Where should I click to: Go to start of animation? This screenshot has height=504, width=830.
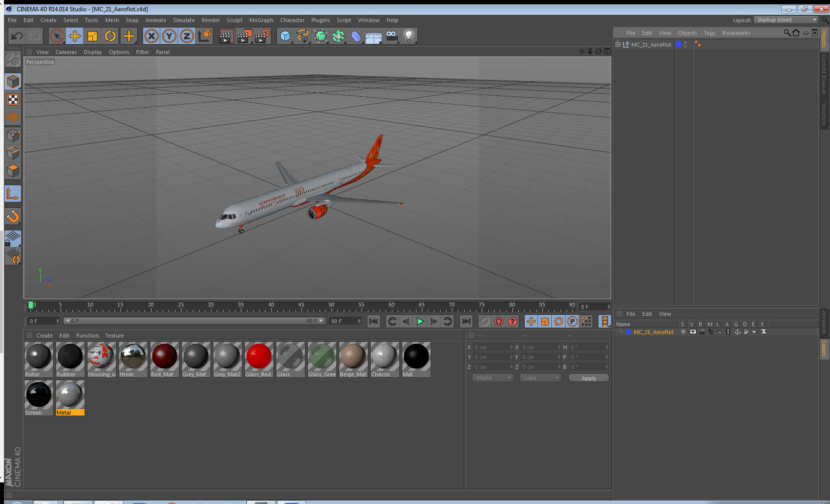click(x=374, y=321)
